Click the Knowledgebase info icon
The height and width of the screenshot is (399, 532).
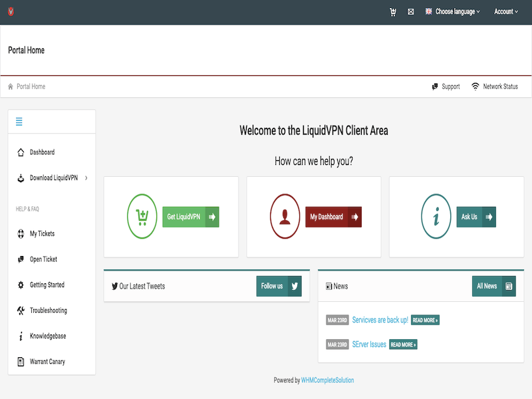tap(21, 336)
